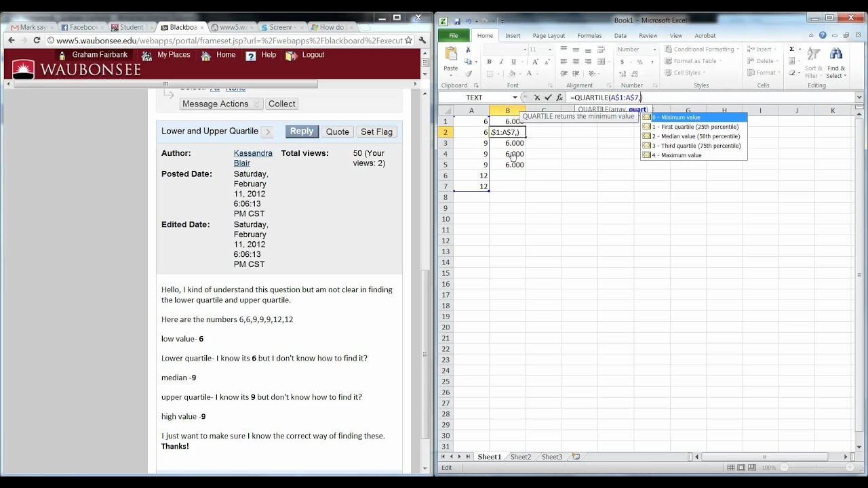The height and width of the screenshot is (488, 868).
Task: Switch to Page Layout view in status bar
Action: coord(741,468)
